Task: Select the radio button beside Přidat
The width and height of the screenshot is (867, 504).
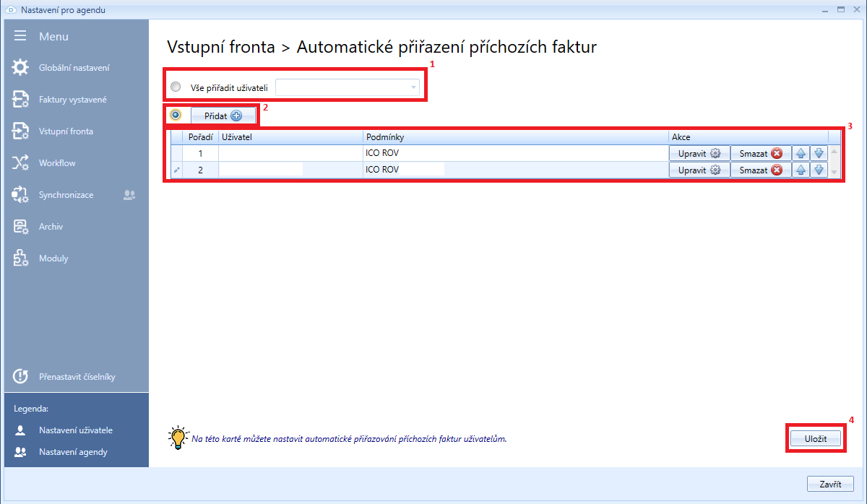Action: [176, 115]
